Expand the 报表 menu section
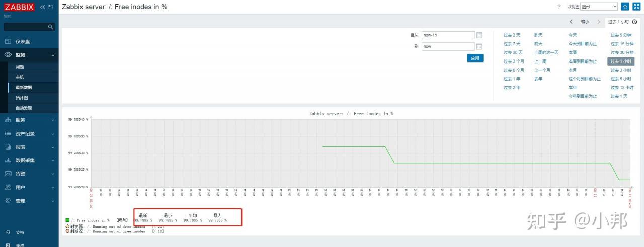 pos(29,147)
